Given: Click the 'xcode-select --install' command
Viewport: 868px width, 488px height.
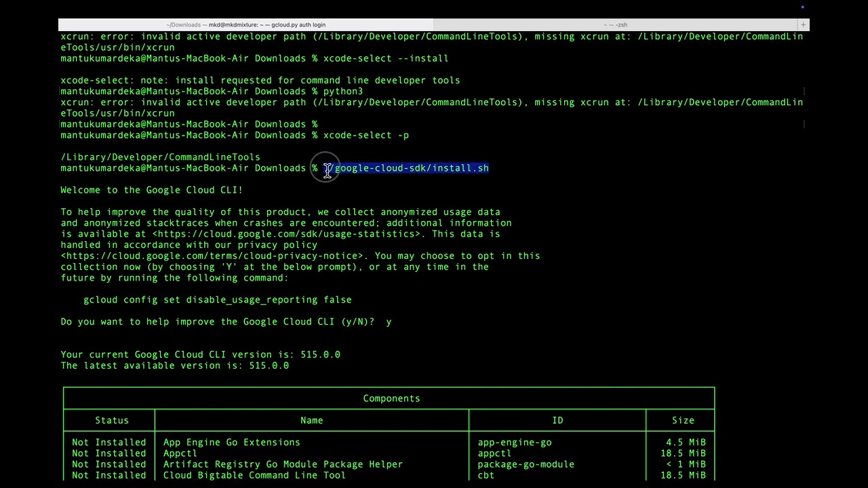Looking at the screenshot, I should point(386,58).
